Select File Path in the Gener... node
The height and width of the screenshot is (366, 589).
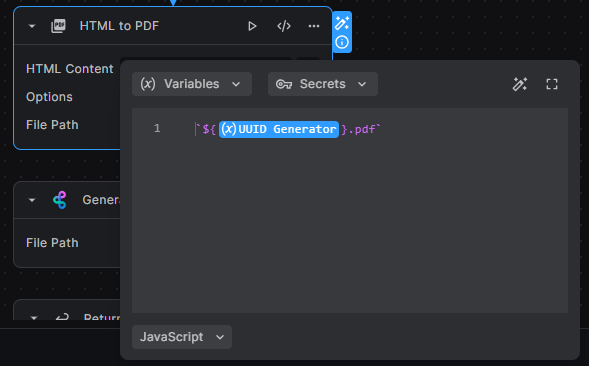pos(52,243)
